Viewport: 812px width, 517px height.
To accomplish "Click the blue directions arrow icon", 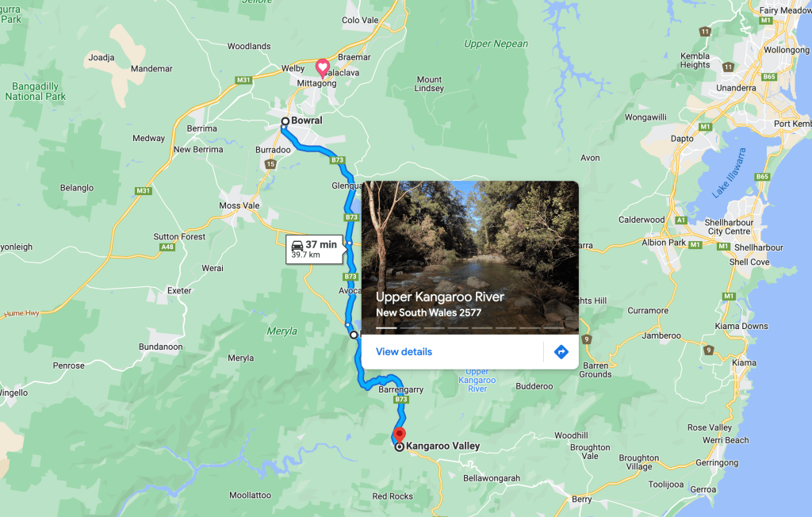I will pos(561,352).
